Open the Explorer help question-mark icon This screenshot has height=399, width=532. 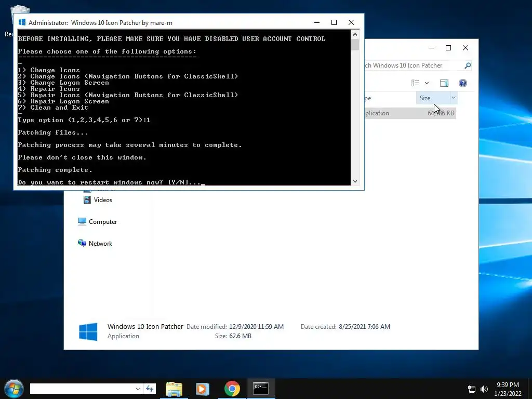coord(463,83)
